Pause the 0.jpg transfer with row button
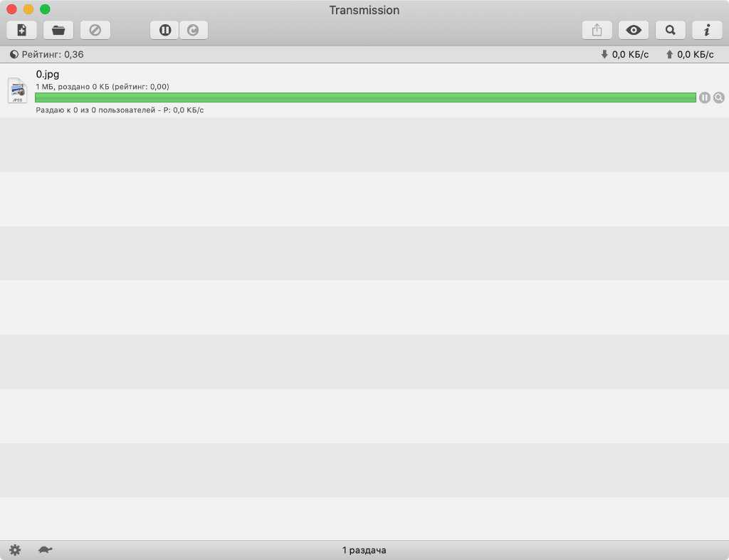This screenshot has width=729, height=560. (705, 97)
